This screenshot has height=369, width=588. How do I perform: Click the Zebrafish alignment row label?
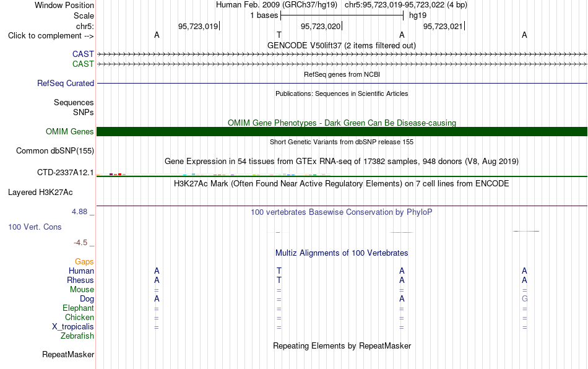click(77, 336)
